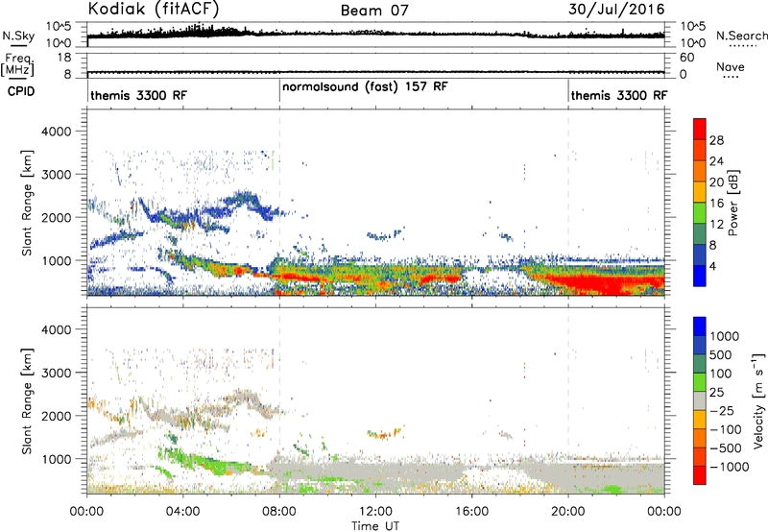This screenshot has height=532, width=768.
Task: Click the 3000 tick of power panel
Action: tap(56, 175)
